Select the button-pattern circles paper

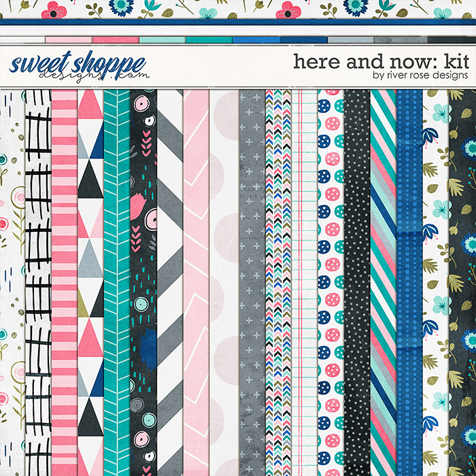point(331,283)
